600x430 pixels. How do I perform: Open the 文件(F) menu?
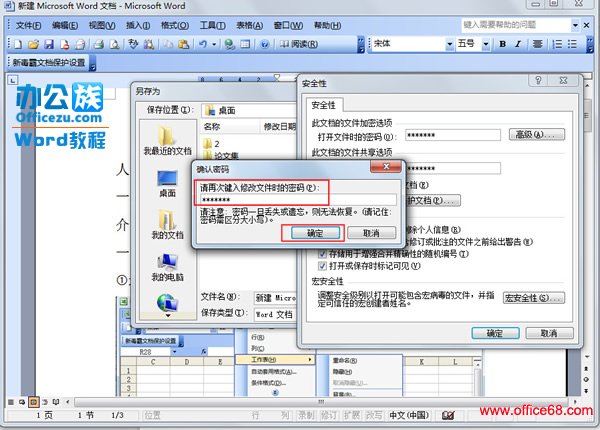28,26
